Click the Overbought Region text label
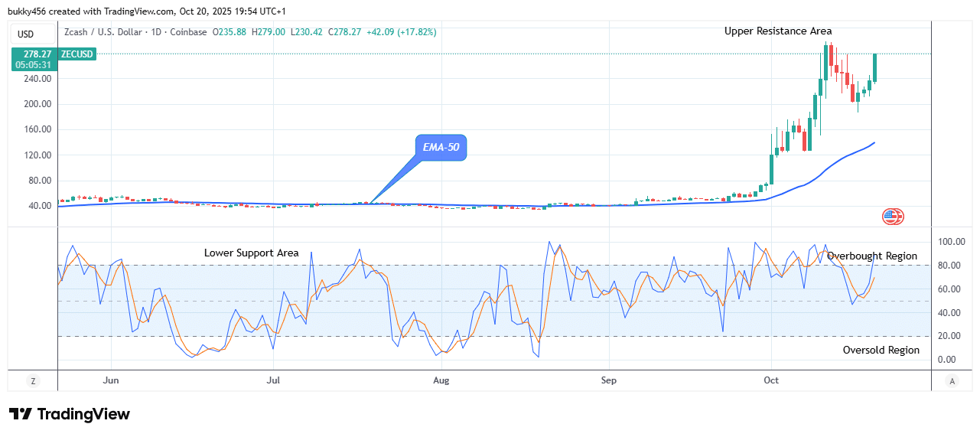Viewport: 980px width, 437px height. pyautogui.click(x=871, y=256)
